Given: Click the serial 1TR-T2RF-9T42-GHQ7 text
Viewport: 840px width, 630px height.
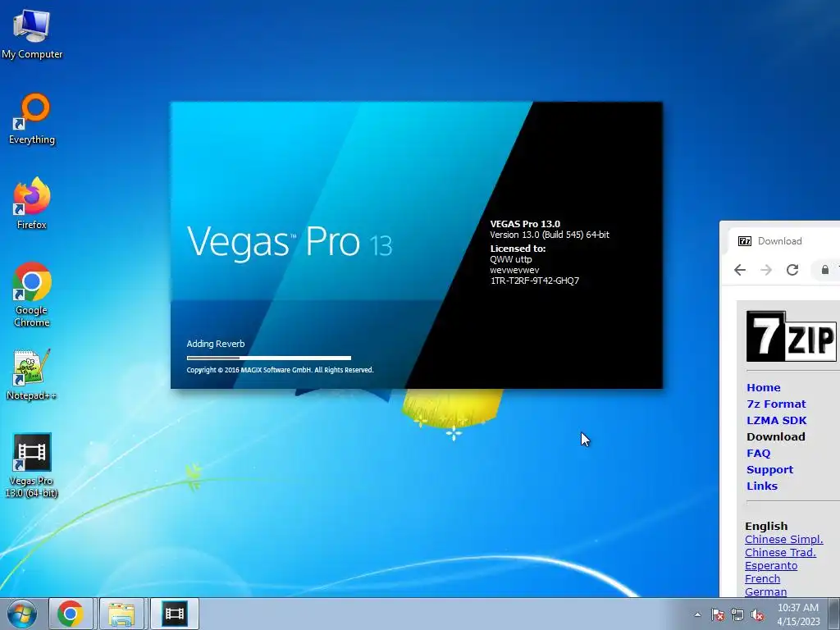Looking at the screenshot, I should (x=535, y=281).
